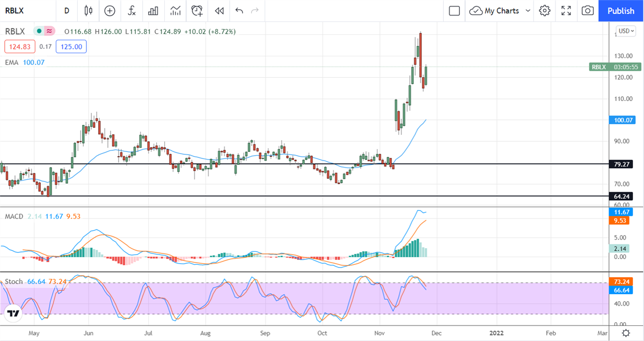The height and width of the screenshot is (341, 644).
Task: Take a chart snapshot with camera icon
Action: tap(588, 10)
